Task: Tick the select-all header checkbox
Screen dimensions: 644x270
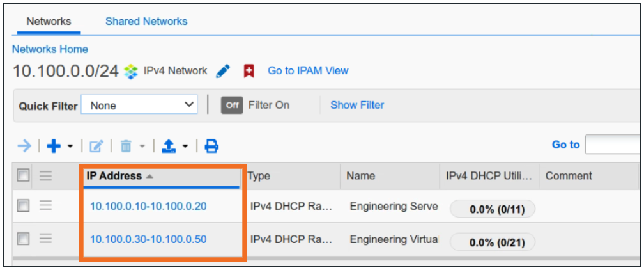Action: coord(24,176)
